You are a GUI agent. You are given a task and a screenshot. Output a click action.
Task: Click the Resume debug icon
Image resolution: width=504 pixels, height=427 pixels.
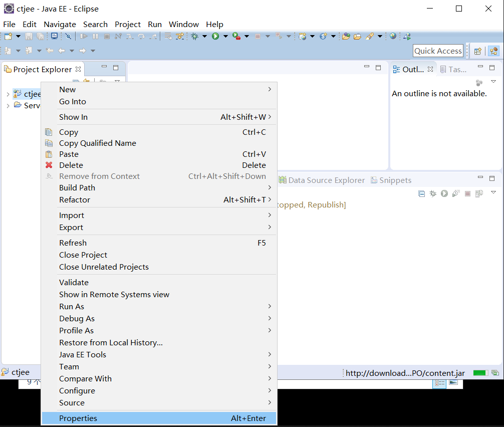(x=84, y=36)
